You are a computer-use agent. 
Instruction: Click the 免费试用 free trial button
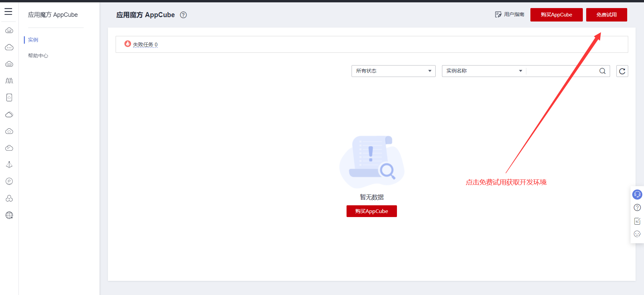(x=607, y=15)
